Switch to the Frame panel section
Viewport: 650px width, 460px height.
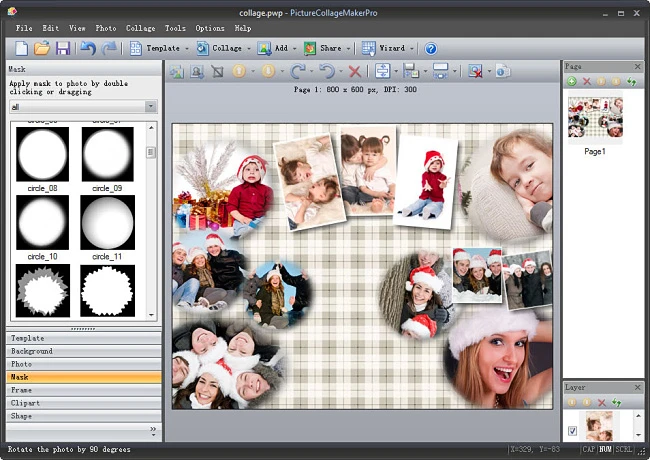click(x=82, y=390)
